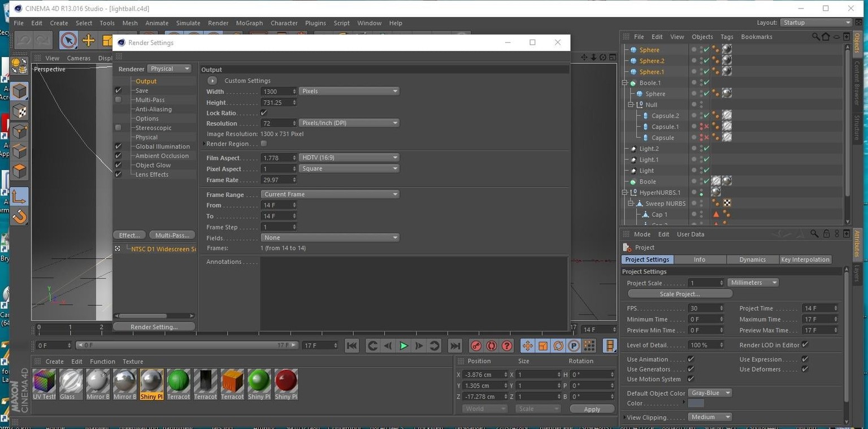Select the Glass material thumbnail
The width and height of the screenshot is (868, 429).
point(71,384)
